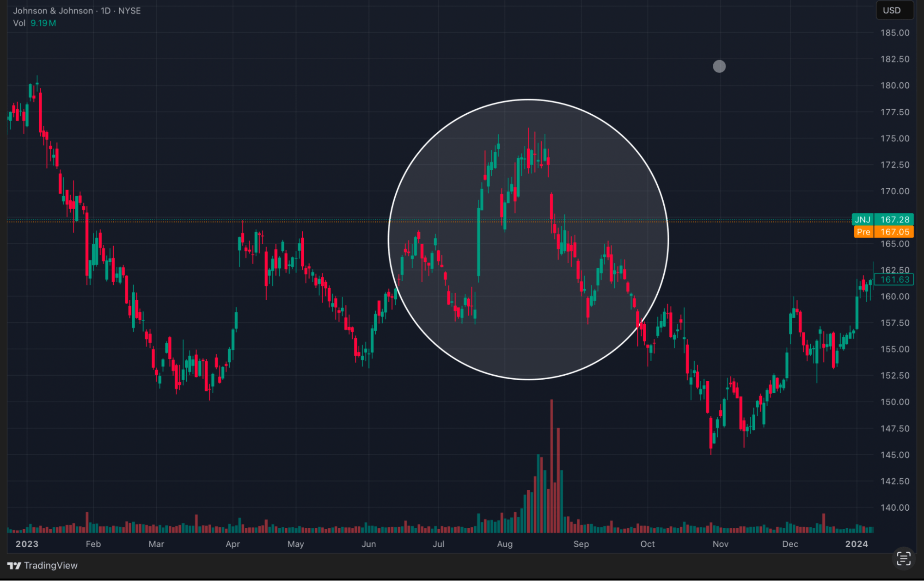This screenshot has width=924, height=581.
Task: Click the outlined 161.63 price label
Action: click(x=894, y=279)
